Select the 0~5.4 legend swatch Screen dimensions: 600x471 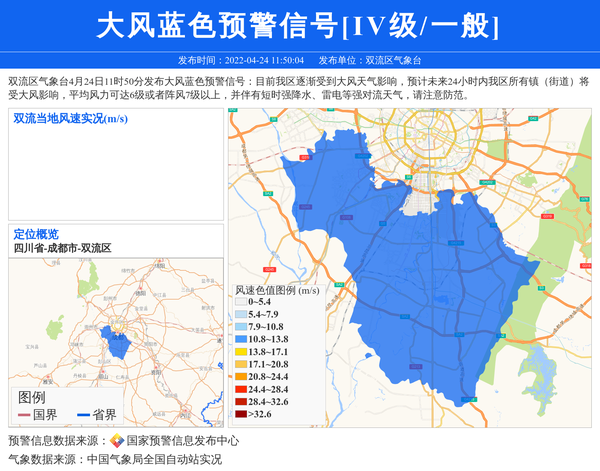pyautogui.click(x=241, y=302)
